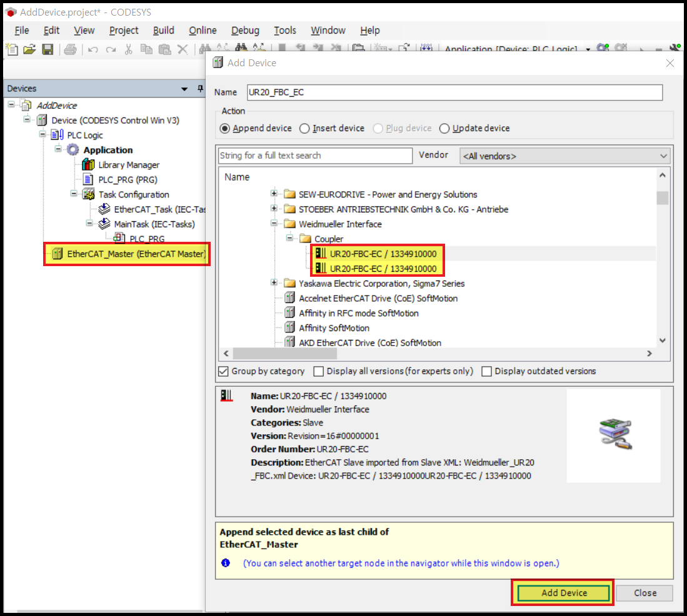Click the Close button in dialog
This screenshot has width=687, height=616.
[x=644, y=593]
